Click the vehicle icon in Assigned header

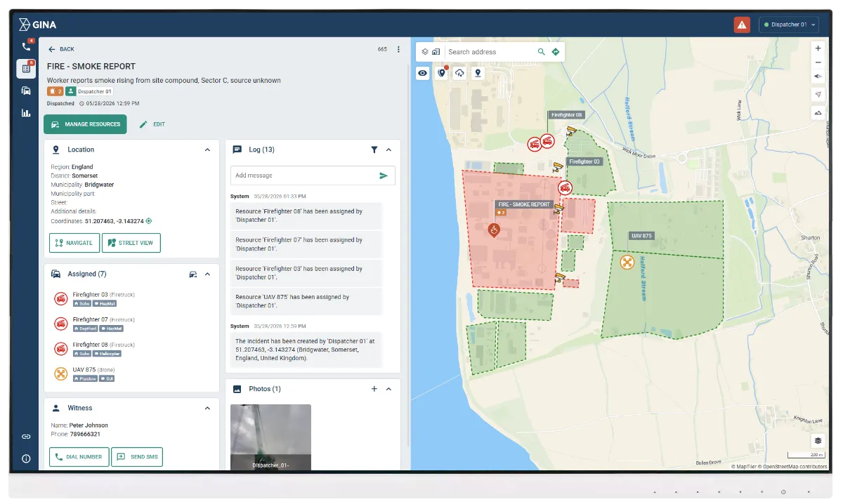point(193,274)
